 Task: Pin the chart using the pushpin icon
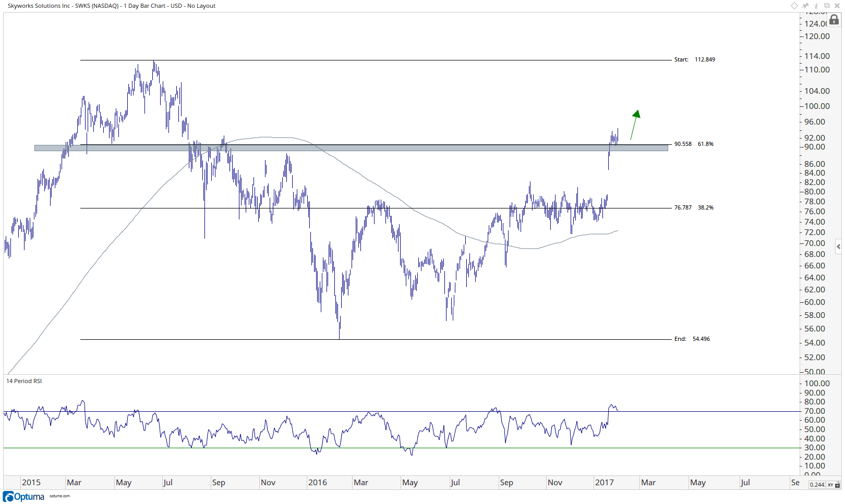tap(806, 6)
